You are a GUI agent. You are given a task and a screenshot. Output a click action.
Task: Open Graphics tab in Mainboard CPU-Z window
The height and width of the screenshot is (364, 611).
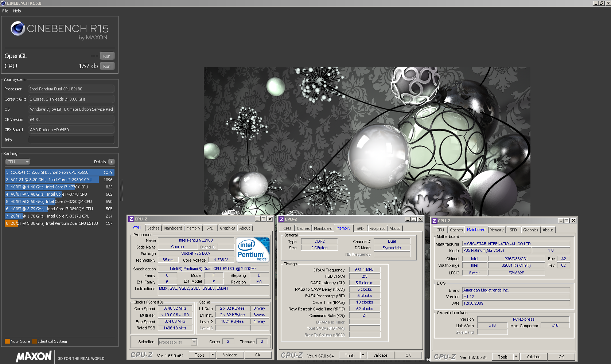point(531,230)
